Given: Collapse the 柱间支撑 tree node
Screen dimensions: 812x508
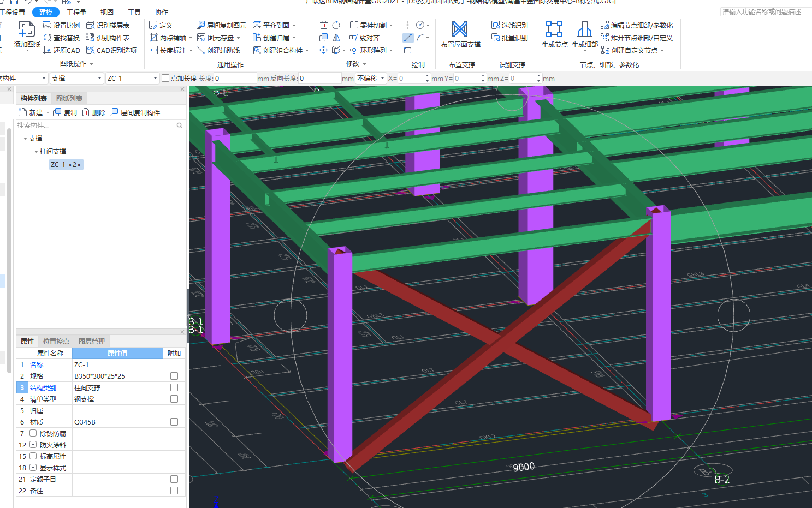Looking at the screenshot, I should click(36, 152).
